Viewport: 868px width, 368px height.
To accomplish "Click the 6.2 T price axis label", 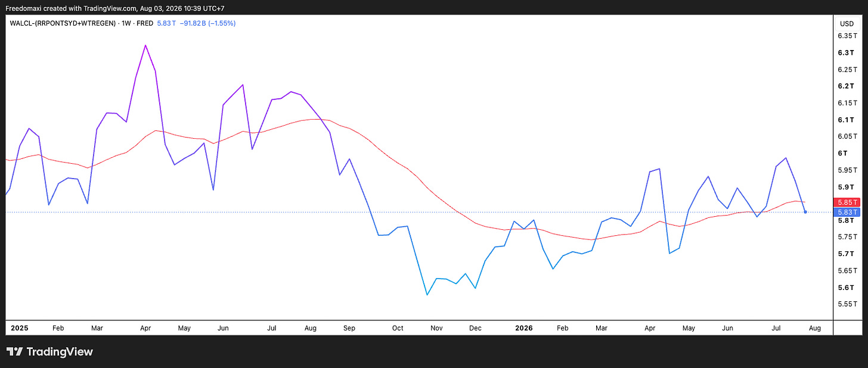I will (847, 86).
